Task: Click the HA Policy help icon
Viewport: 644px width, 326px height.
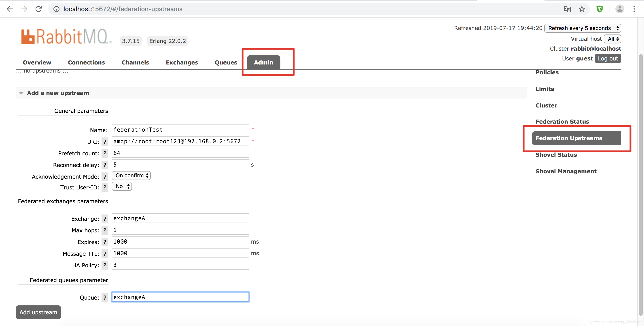Action: coord(105,265)
